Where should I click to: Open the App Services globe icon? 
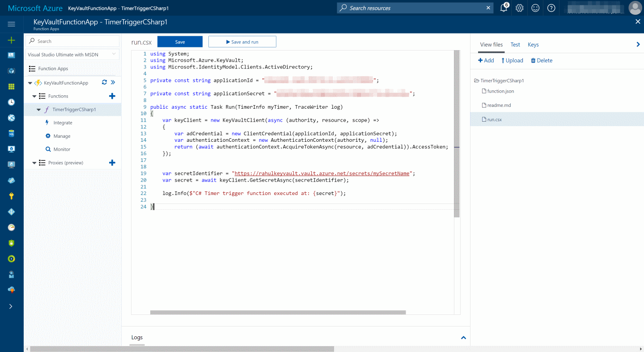(x=11, y=118)
